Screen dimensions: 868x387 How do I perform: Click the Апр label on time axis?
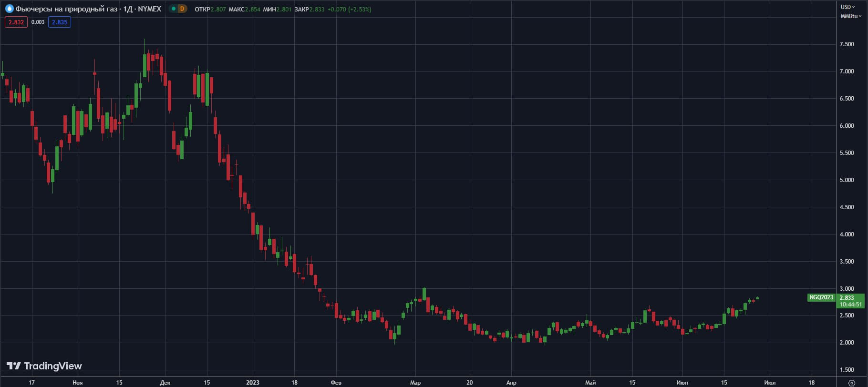[511, 383]
